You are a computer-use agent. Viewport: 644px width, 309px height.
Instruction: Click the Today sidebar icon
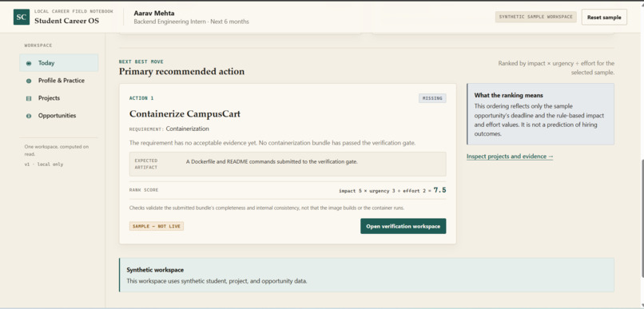pos(28,63)
